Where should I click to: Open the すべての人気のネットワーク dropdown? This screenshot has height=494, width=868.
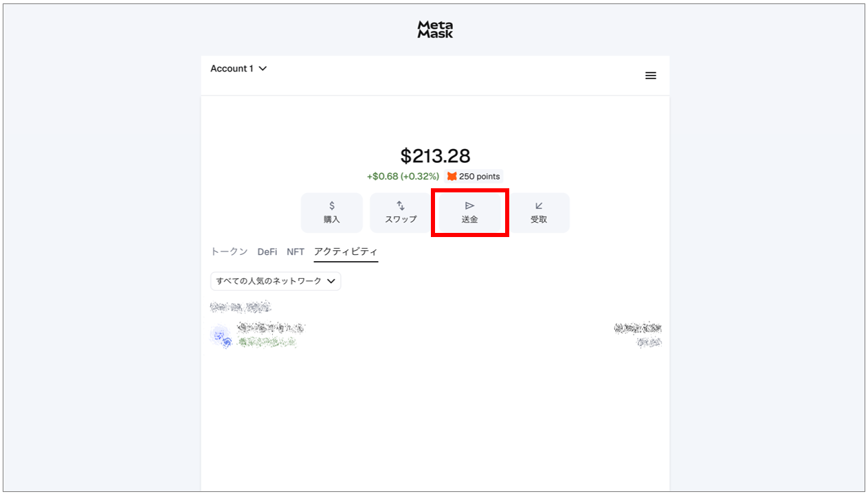(x=276, y=281)
